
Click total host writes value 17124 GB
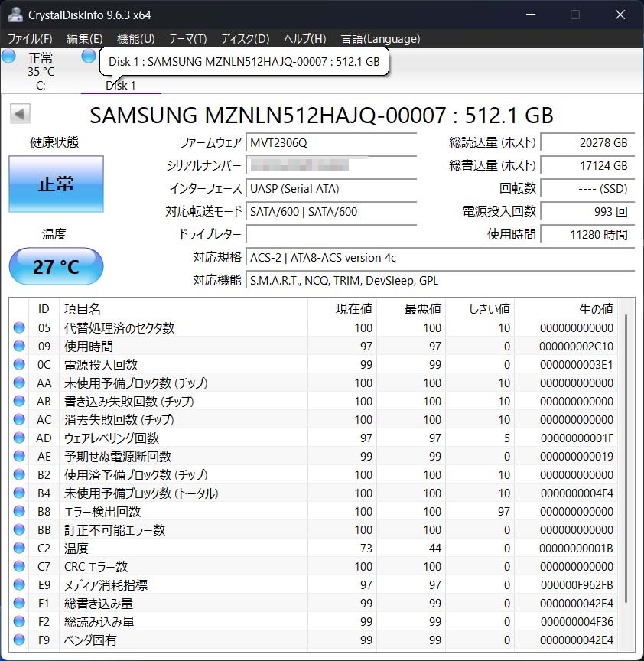pyautogui.click(x=587, y=165)
